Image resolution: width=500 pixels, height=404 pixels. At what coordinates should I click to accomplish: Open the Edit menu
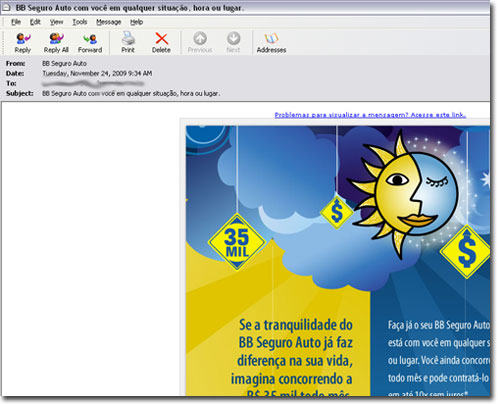(35, 22)
